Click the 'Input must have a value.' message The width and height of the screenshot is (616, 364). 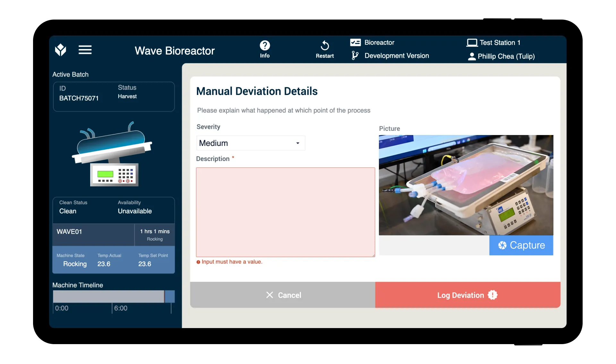[x=232, y=262]
